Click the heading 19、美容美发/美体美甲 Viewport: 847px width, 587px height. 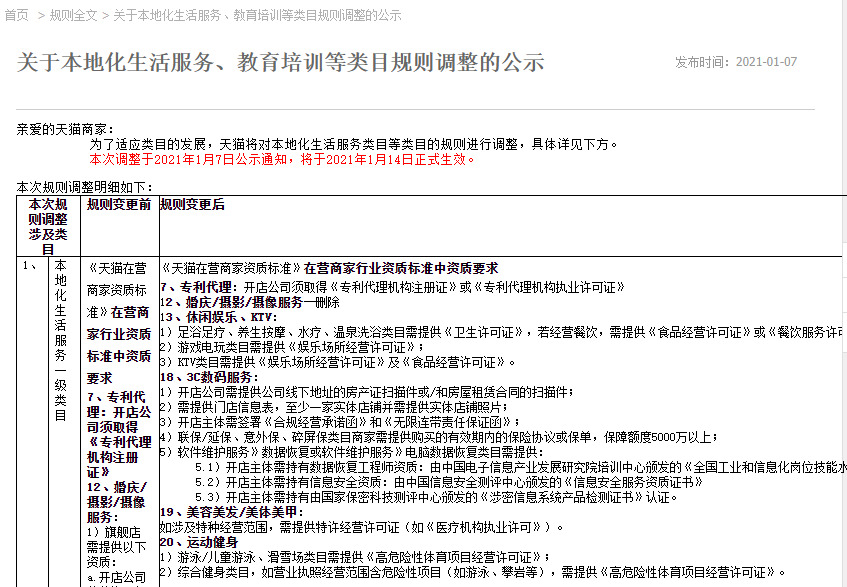tap(232, 512)
